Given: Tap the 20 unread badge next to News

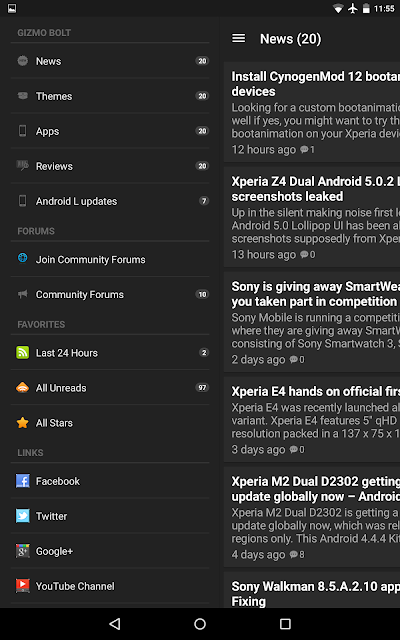Looking at the screenshot, I should tap(202, 61).
